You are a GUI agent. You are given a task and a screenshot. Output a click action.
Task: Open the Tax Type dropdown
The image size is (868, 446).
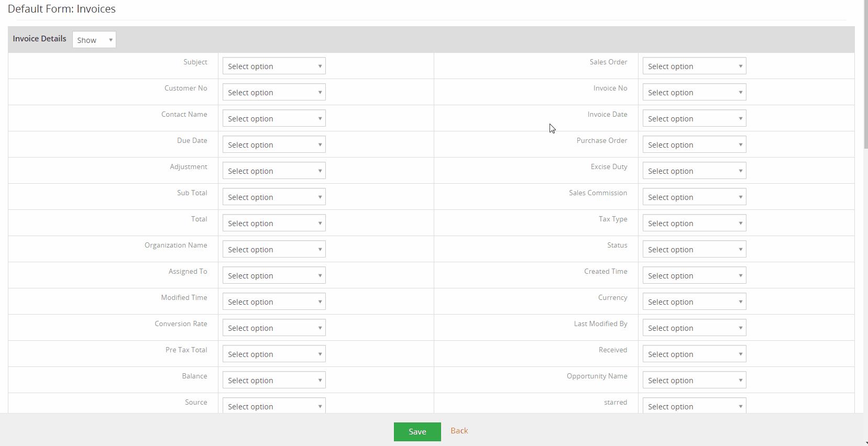(x=694, y=223)
